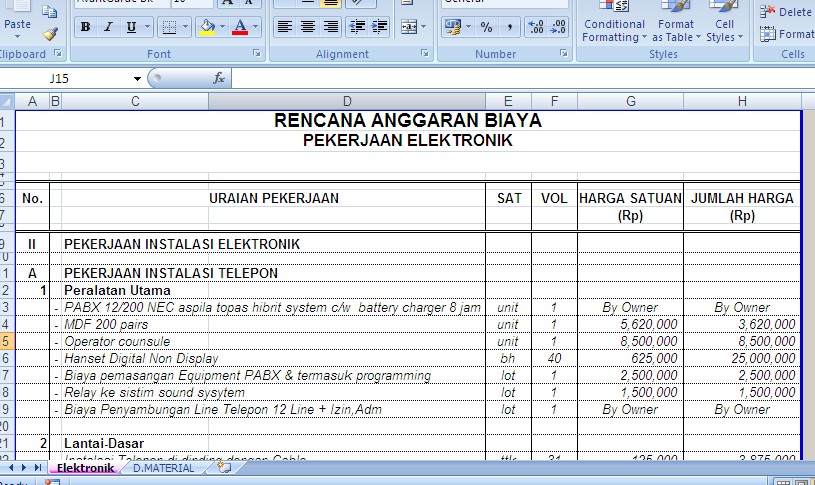Go to next sheet using tab arrow
The height and width of the screenshot is (485, 815).
click(x=24, y=468)
